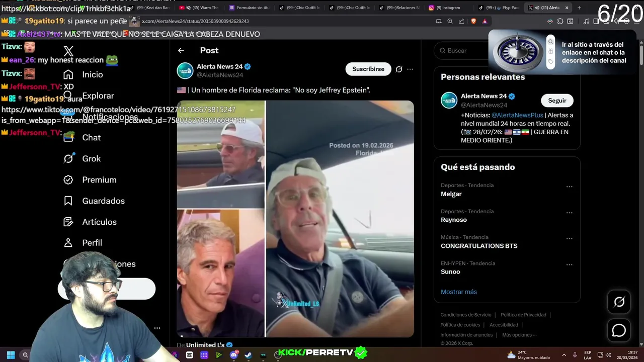Screen dimensions: 644x362
Task: Click the Melgar trending topic
Action: [451, 194]
